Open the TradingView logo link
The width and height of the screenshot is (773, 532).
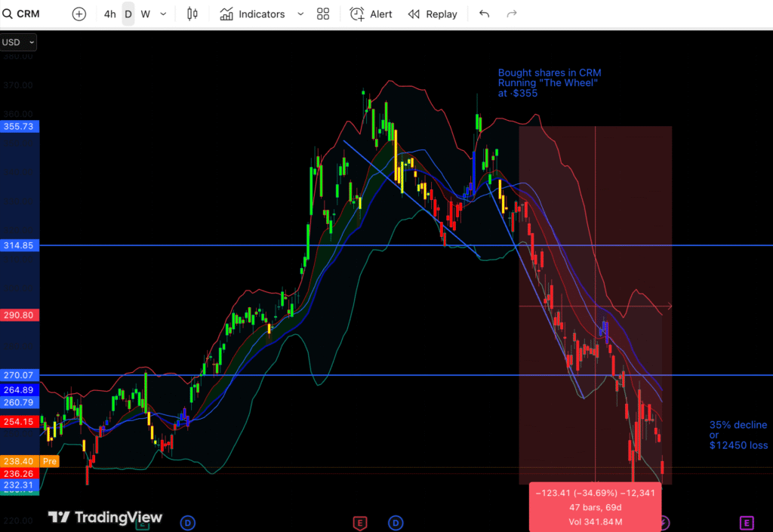(x=105, y=517)
